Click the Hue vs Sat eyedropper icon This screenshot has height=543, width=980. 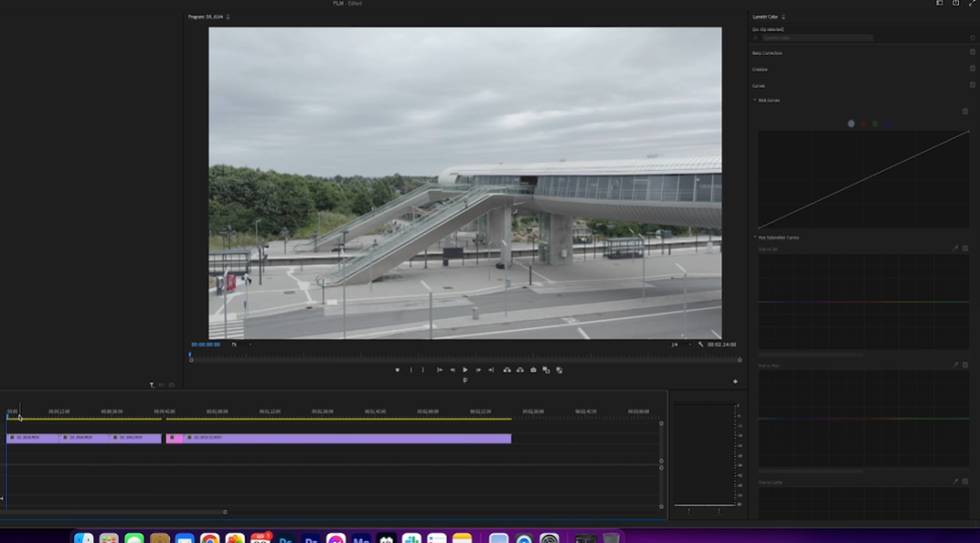click(x=956, y=249)
